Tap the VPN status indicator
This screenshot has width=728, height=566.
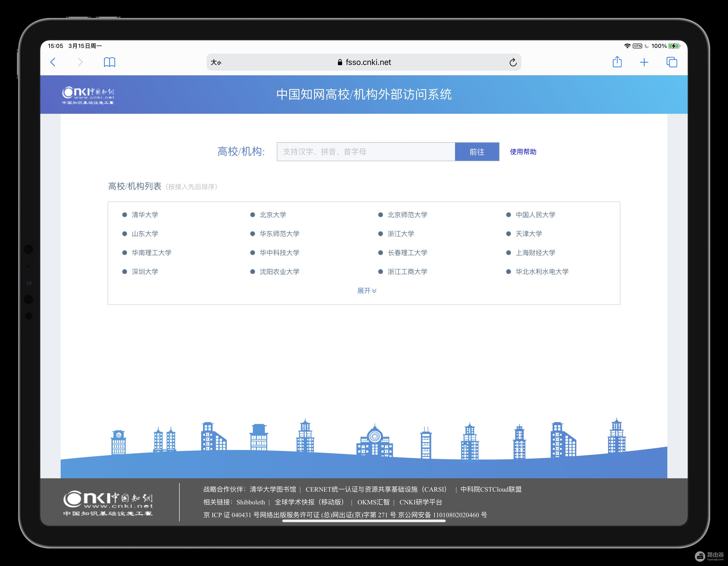pos(637,46)
